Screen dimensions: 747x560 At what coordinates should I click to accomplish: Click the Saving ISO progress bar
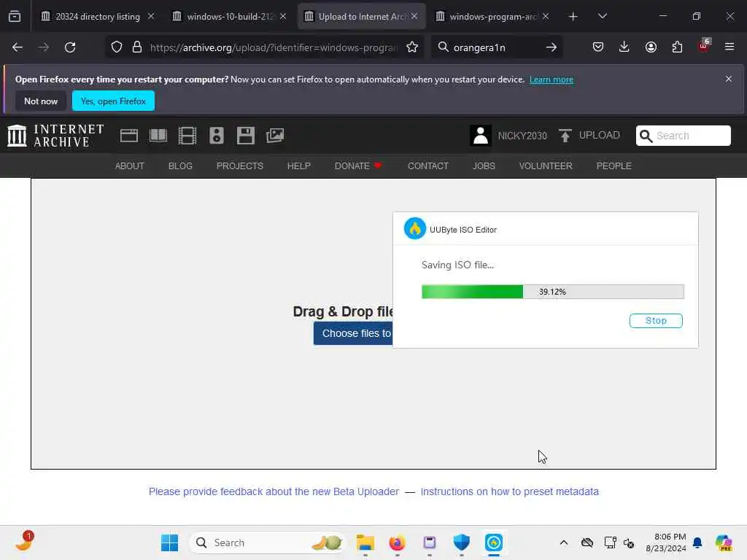[553, 292]
